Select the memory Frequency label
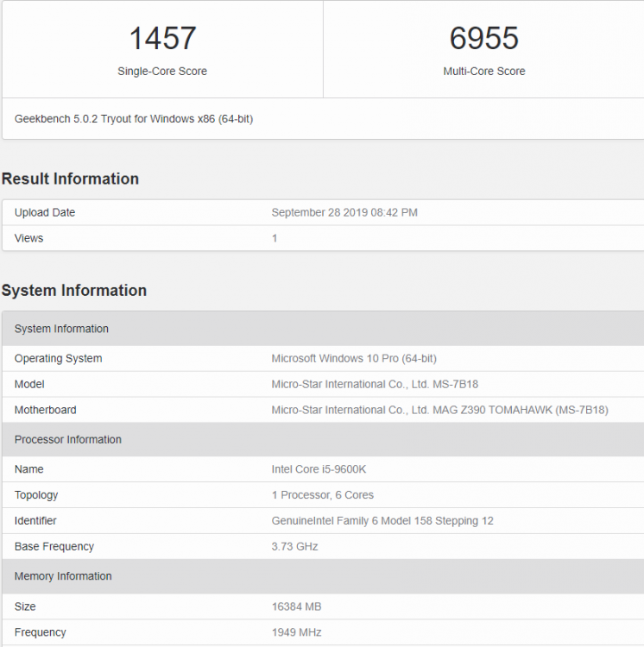The height and width of the screenshot is (647, 644). 40,632
